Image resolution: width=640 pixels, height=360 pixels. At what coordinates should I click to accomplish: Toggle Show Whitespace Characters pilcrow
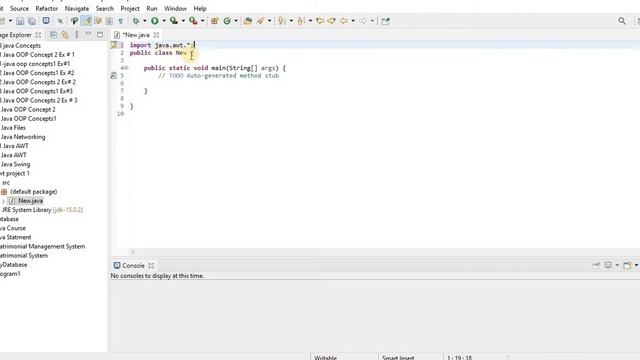[121, 21]
